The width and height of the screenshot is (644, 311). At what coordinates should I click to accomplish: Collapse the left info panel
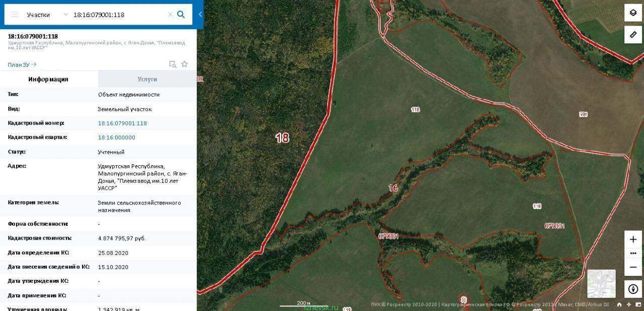click(200, 15)
